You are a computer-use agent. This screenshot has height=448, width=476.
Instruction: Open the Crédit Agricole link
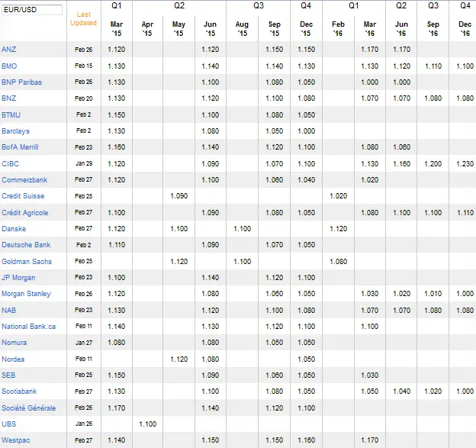click(x=25, y=213)
